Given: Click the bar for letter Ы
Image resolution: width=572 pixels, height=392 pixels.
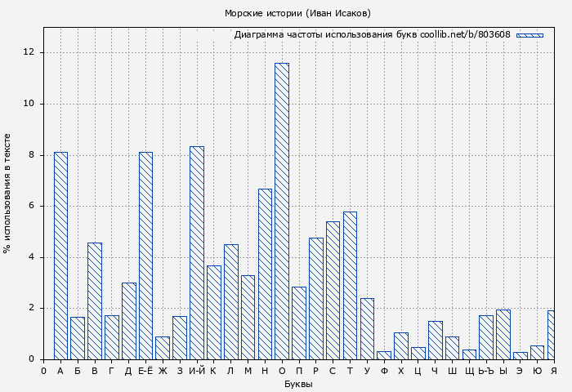Looking at the screenshot, I should tap(503, 334).
